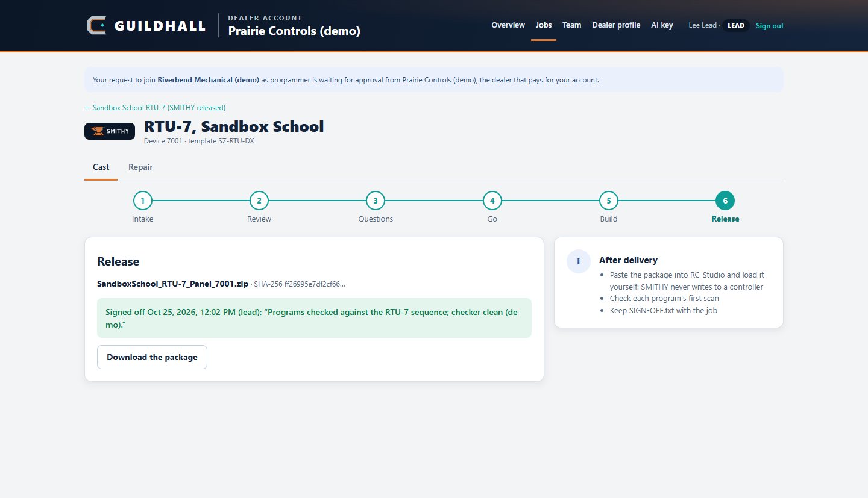Click the Guildhall logo icon
The width and height of the screenshot is (868, 498).
click(x=96, y=25)
